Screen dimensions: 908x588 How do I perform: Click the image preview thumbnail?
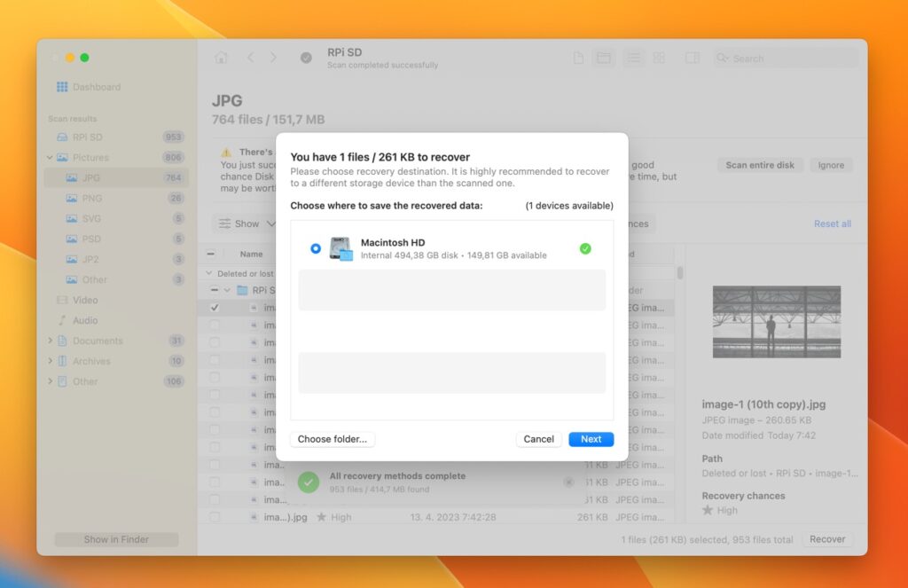click(x=776, y=321)
